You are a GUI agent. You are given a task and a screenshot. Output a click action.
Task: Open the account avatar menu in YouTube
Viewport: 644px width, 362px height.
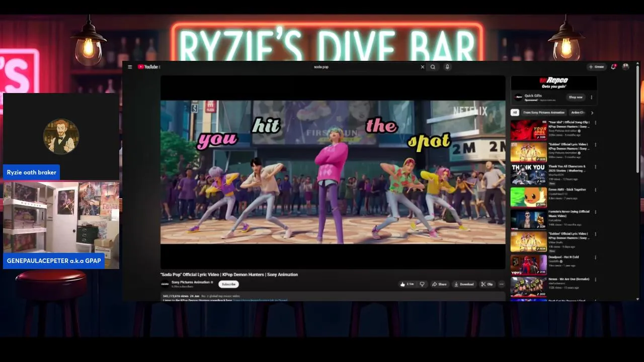click(x=626, y=66)
